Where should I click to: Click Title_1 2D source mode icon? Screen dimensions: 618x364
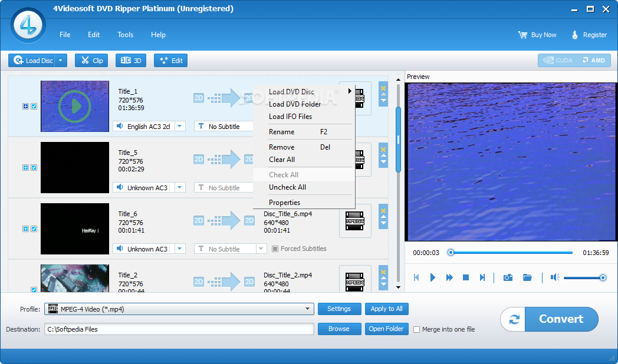199,98
